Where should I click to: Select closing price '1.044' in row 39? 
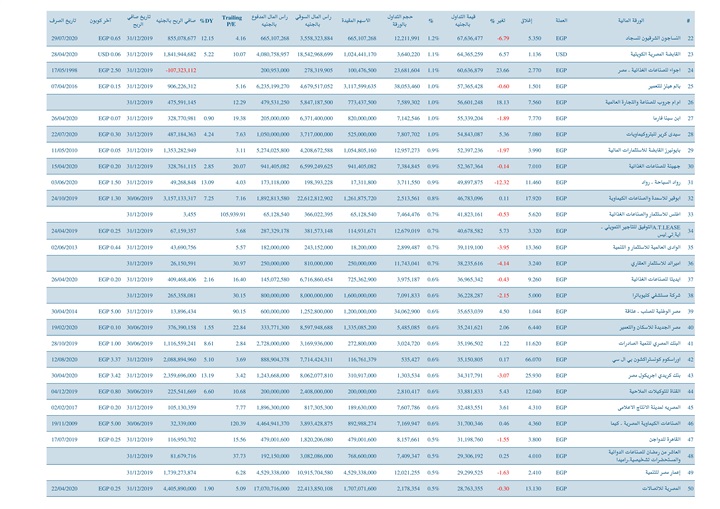pos(534,311)
